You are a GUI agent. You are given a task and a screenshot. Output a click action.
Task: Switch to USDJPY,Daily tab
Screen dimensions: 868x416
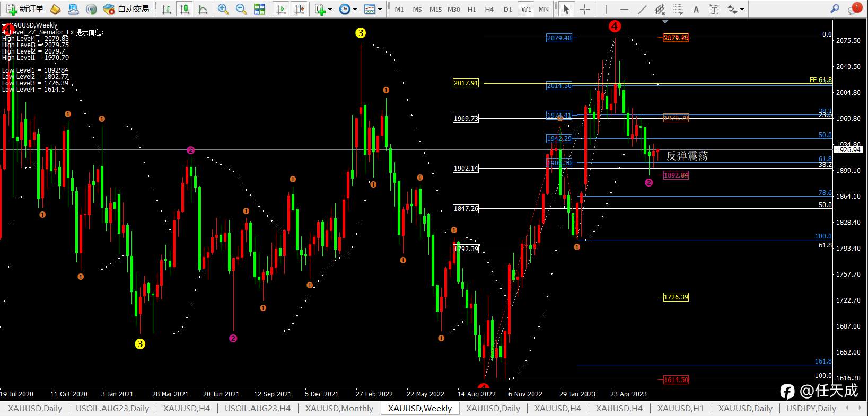pyautogui.click(x=811, y=408)
